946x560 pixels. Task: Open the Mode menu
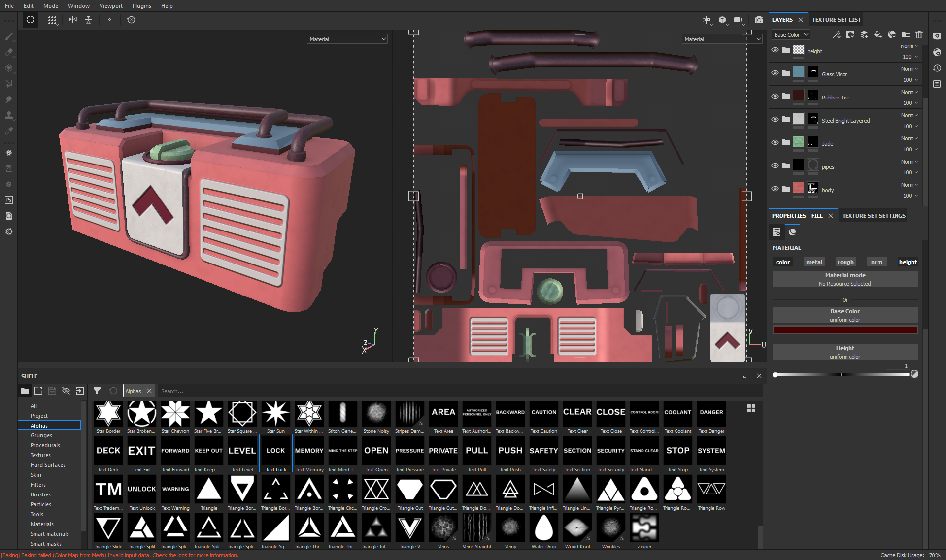click(51, 6)
